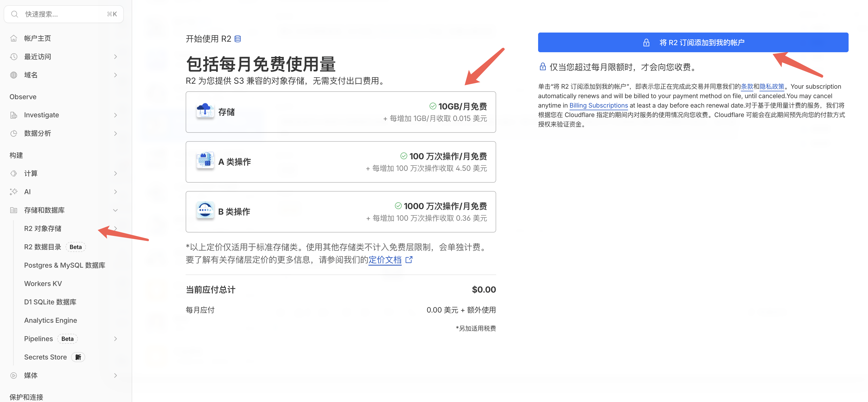Click the green check by 100 万次操作/月免费
This screenshot has width=868, height=402.
(404, 156)
